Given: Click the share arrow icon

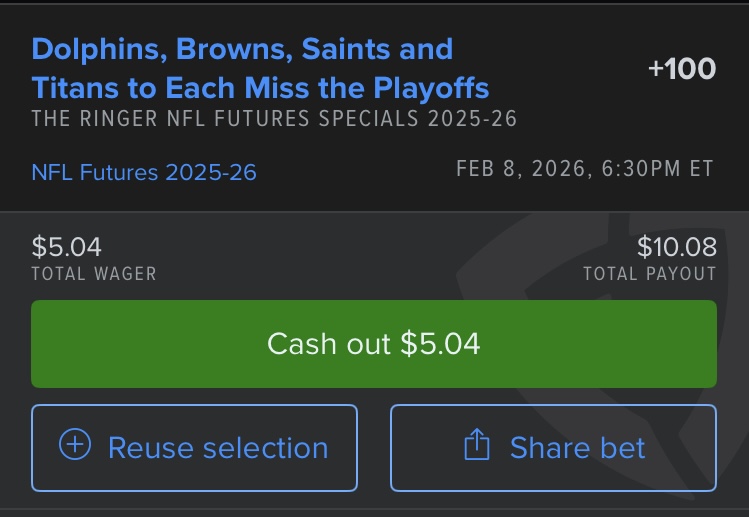Looking at the screenshot, I should (477, 444).
